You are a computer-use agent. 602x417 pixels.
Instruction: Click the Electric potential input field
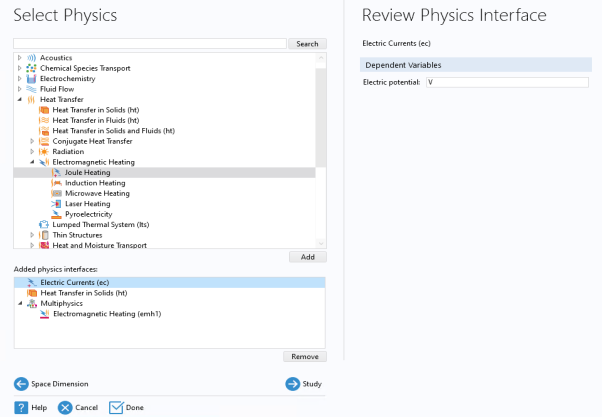507,82
